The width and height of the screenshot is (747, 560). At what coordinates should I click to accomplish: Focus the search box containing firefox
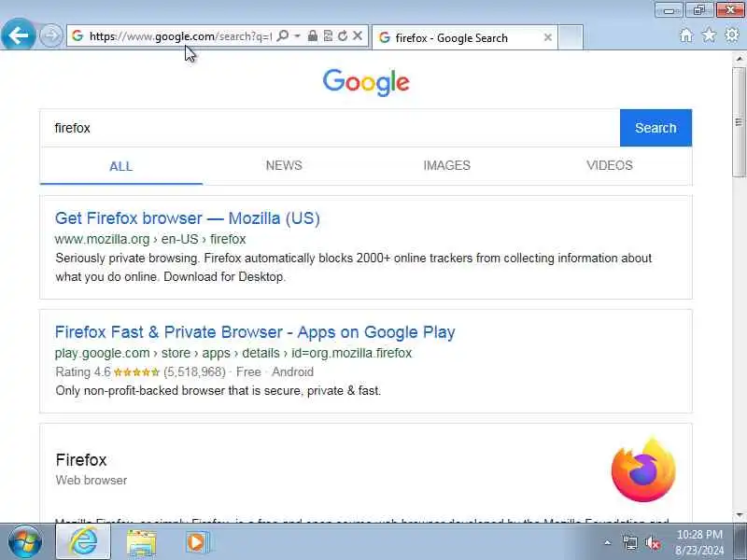point(331,128)
